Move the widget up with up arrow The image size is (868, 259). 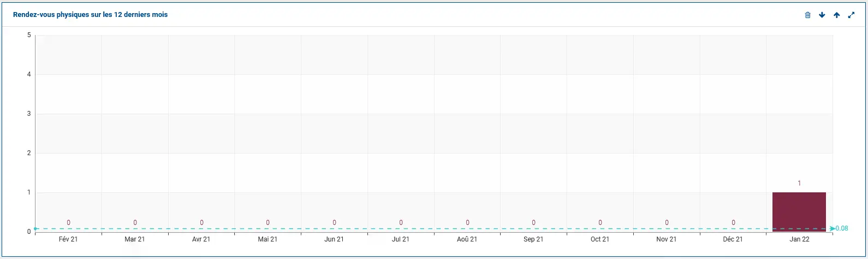coord(836,15)
